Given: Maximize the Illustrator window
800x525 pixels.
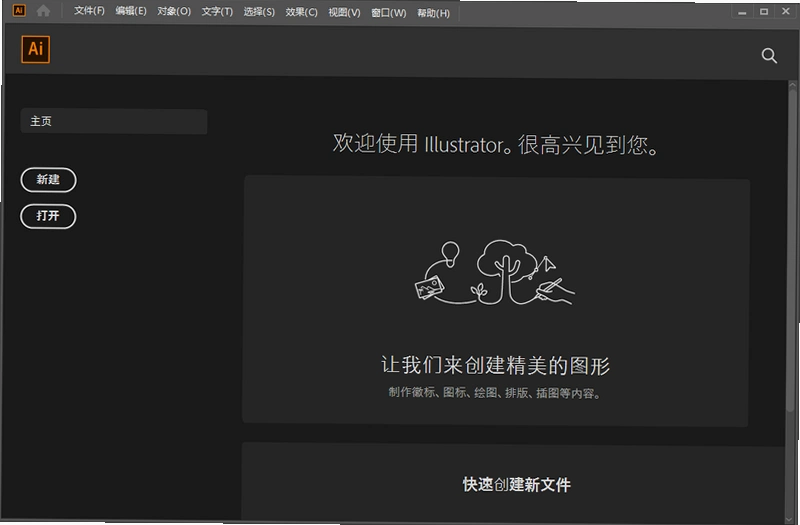Looking at the screenshot, I should pyautogui.click(x=764, y=11).
